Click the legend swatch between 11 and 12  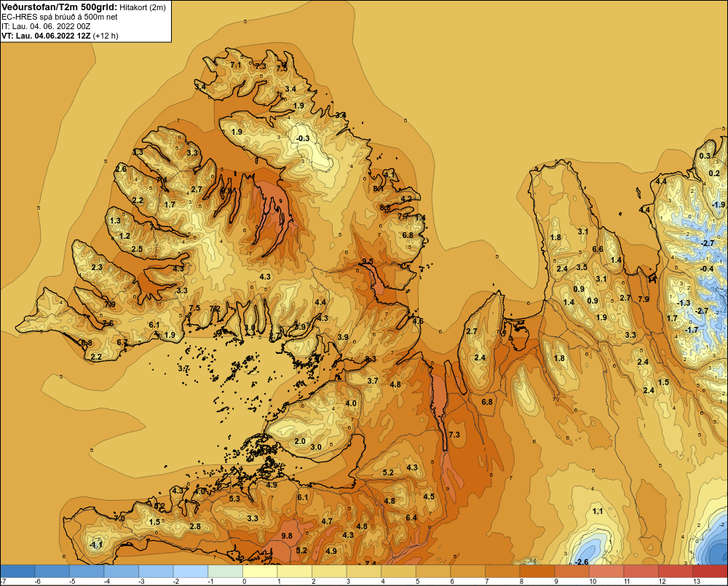click(641, 571)
